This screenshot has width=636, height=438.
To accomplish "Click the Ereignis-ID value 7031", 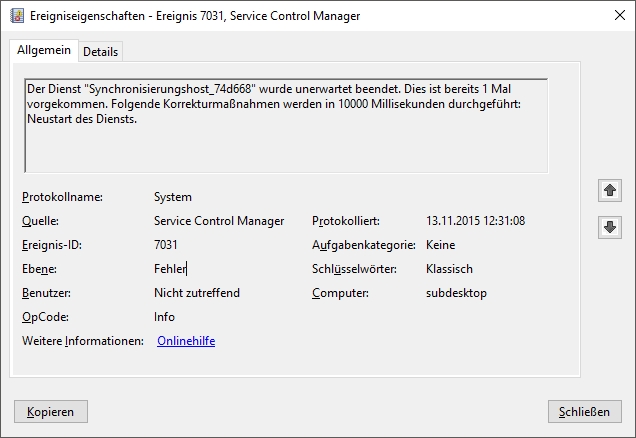I will click(166, 245).
